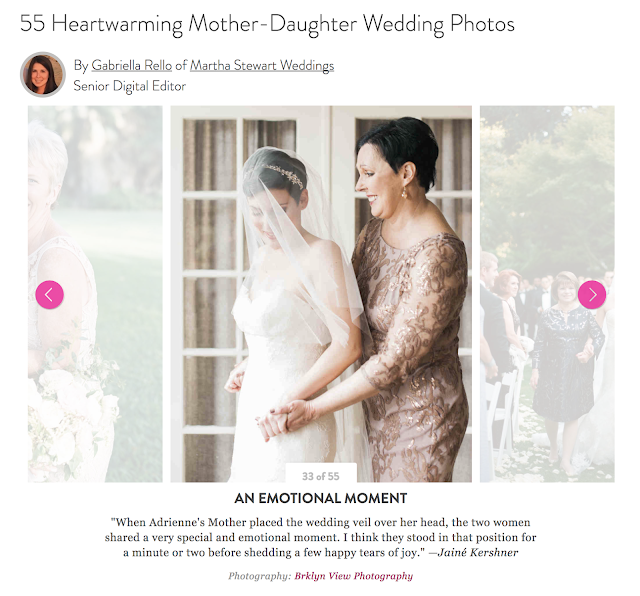640x596 pixels.
Task: Click the main bride and mother photo
Action: 321,294
